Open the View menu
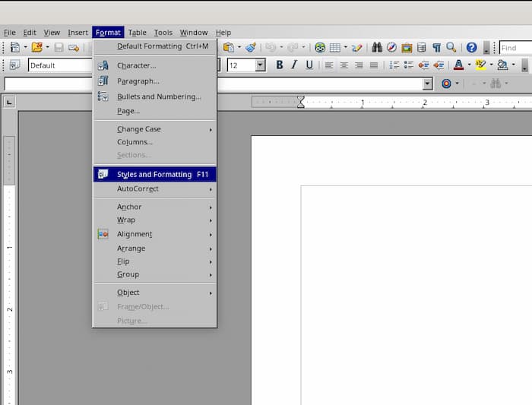The height and width of the screenshot is (405, 532). pyautogui.click(x=52, y=33)
